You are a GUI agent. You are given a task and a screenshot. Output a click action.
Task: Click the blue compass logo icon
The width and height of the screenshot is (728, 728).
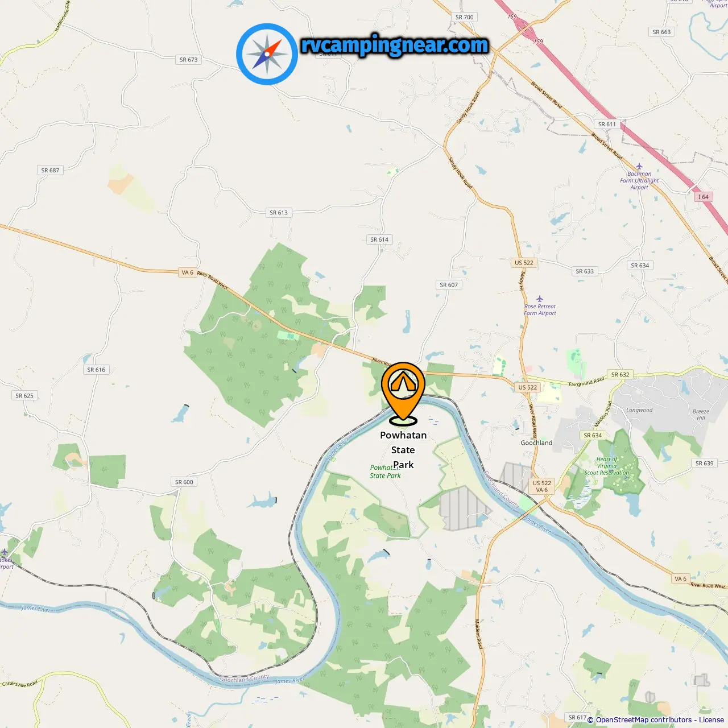click(267, 54)
